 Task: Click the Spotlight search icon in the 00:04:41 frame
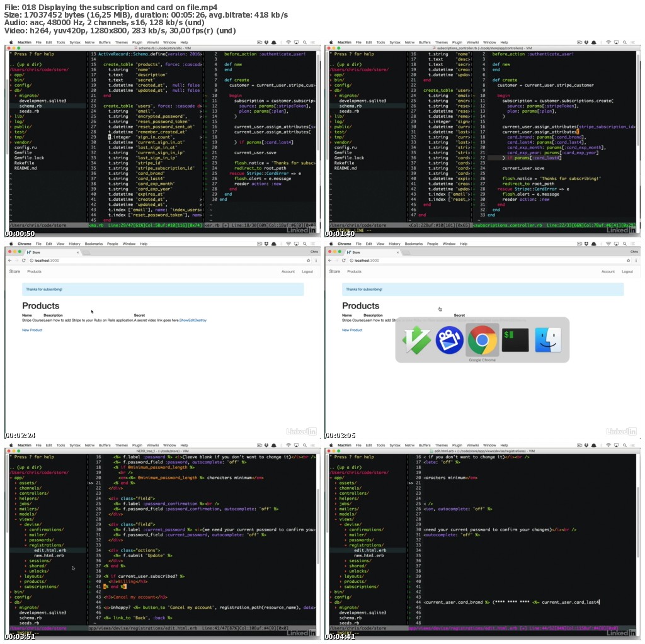point(625,445)
